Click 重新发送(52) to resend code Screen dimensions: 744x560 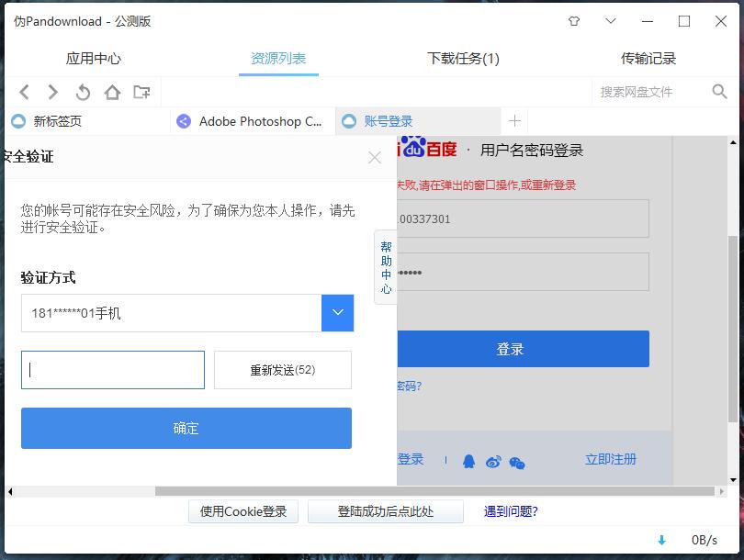click(x=282, y=370)
